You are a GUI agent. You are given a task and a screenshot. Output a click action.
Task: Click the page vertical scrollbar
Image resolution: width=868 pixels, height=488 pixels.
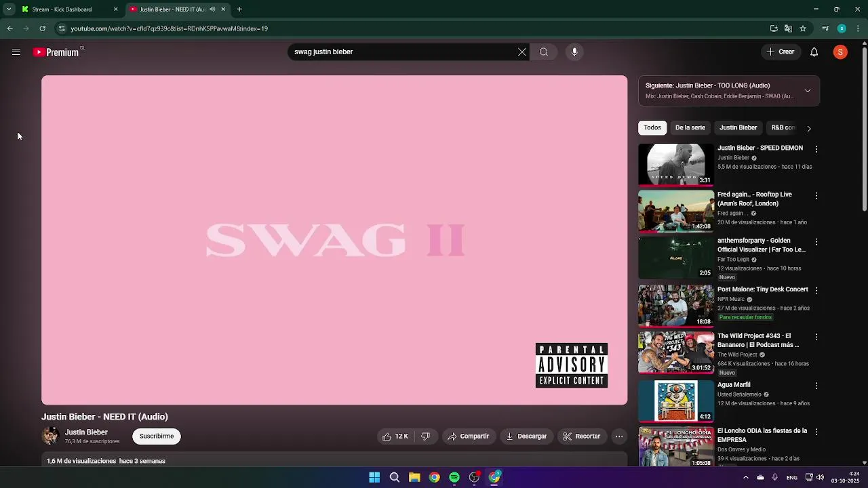coord(864,129)
